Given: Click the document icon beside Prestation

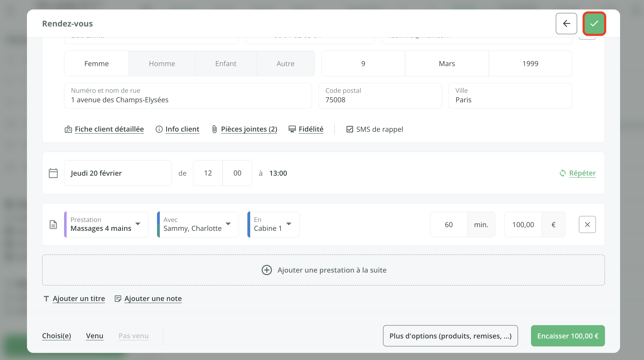Looking at the screenshot, I should pos(53,224).
